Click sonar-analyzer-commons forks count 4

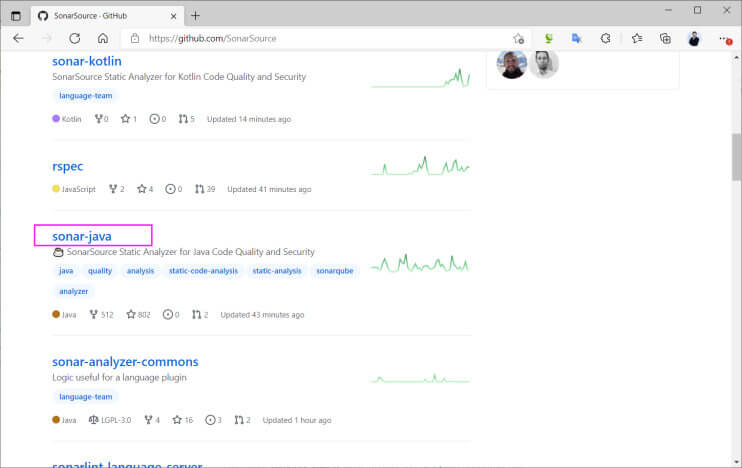tap(152, 420)
